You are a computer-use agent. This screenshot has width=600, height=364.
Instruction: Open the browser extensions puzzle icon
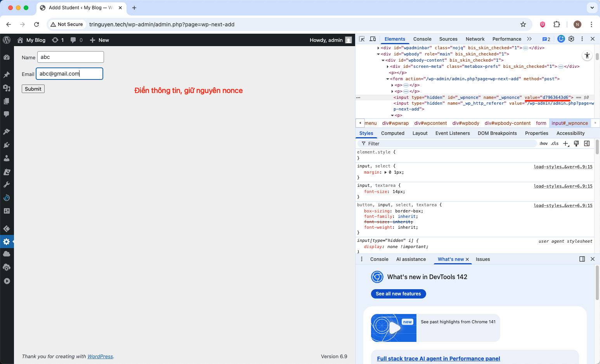coord(557,24)
